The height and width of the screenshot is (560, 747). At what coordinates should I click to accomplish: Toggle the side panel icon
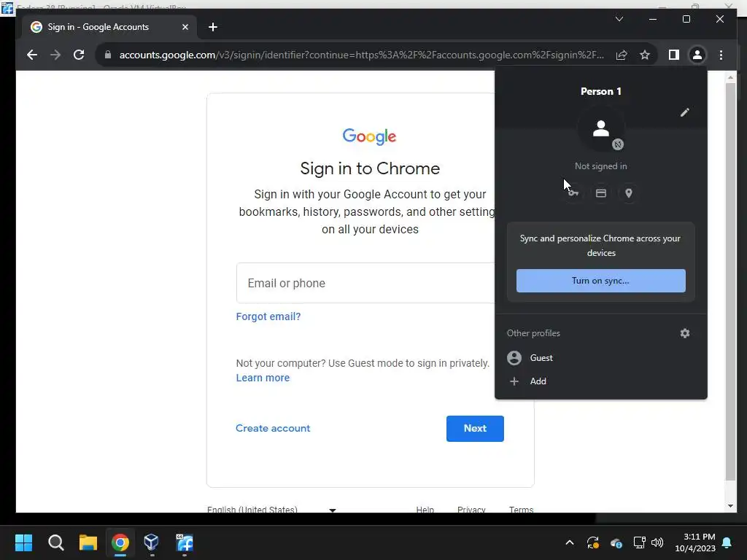(x=673, y=55)
